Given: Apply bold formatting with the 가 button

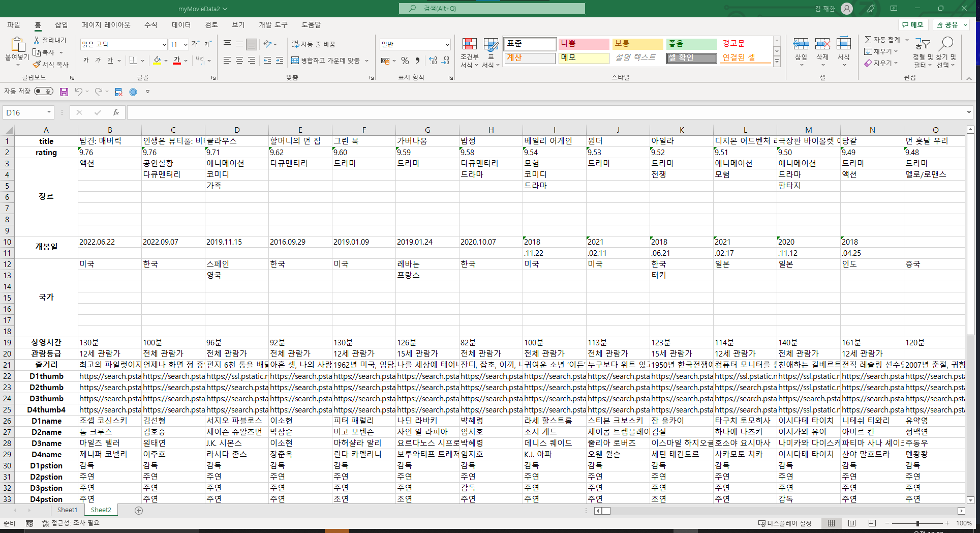Looking at the screenshot, I should click(x=86, y=61).
